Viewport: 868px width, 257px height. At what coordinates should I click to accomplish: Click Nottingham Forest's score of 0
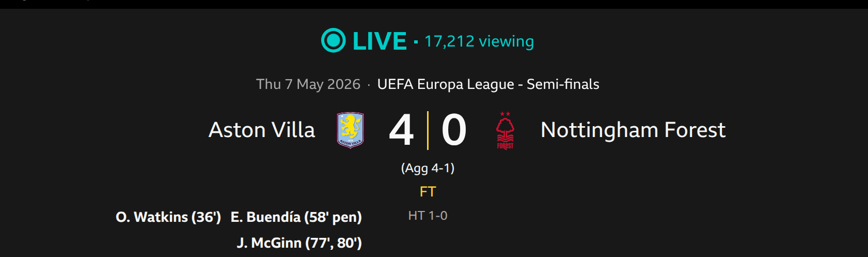tap(454, 130)
